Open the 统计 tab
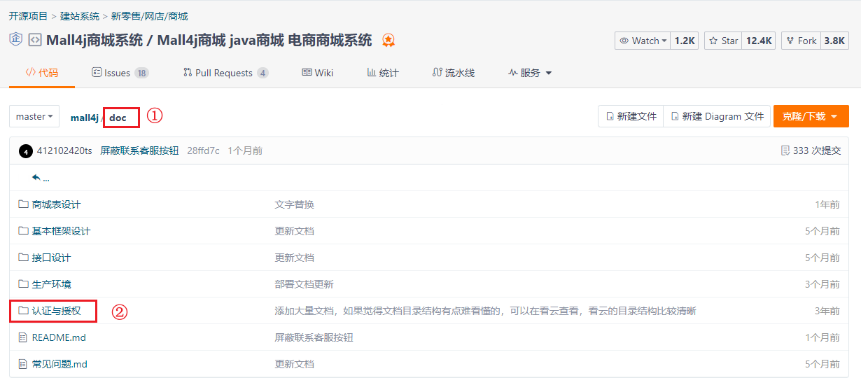Screen dimensions: 861x380 click(382, 72)
